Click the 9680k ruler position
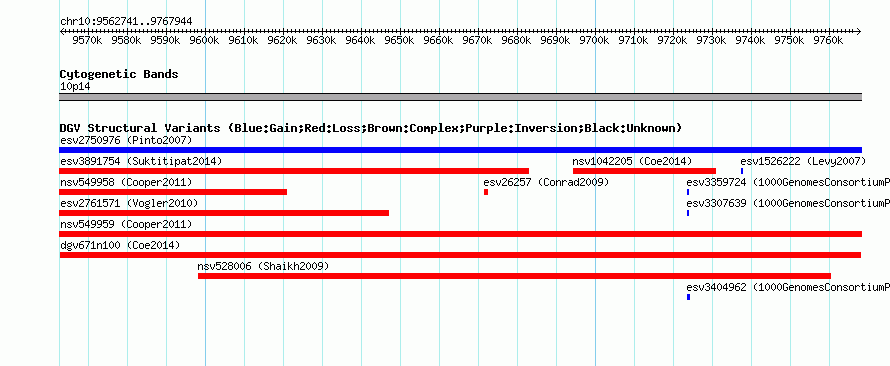The image size is (890, 366). 517,41
